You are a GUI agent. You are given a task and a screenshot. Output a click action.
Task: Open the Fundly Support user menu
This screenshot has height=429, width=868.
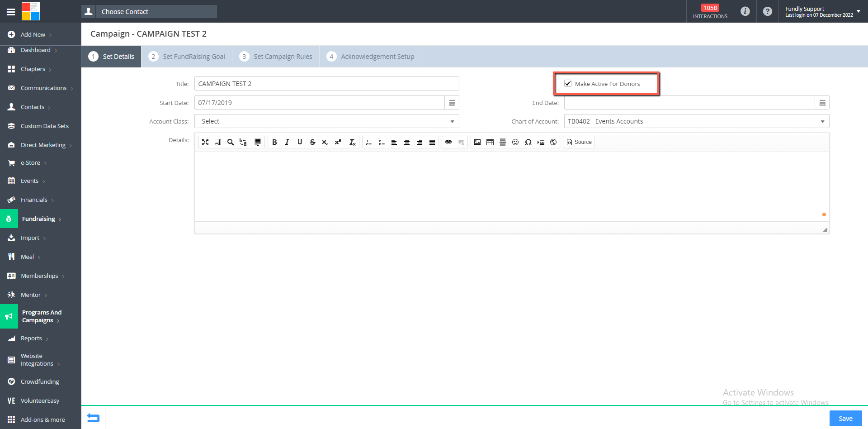823,11
